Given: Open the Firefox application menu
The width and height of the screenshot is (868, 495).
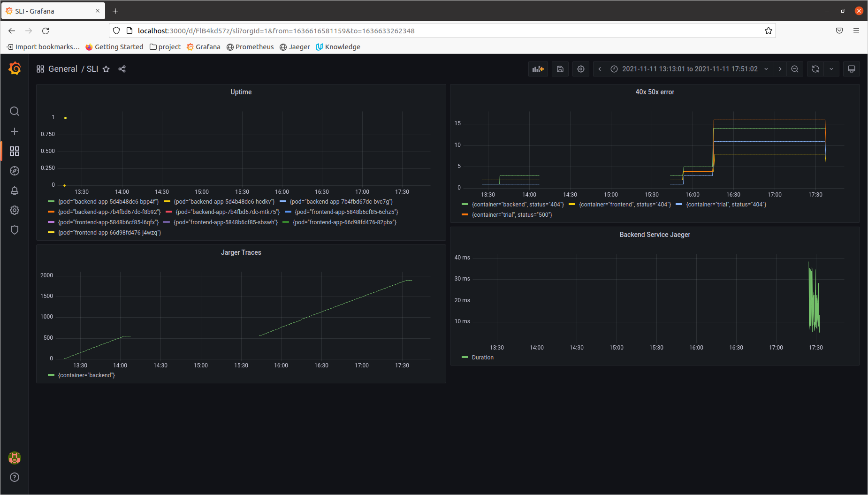Looking at the screenshot, I should click(856, 30).
